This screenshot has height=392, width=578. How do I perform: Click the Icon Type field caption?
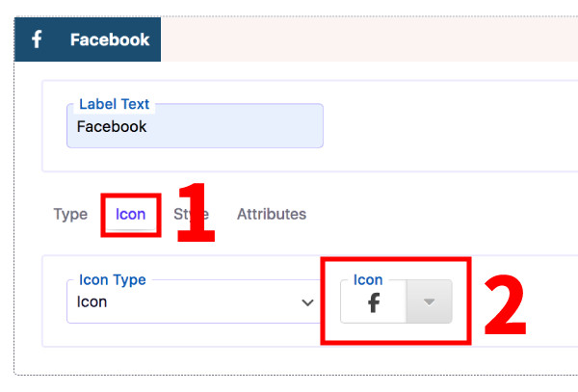(x=113, y=280)
